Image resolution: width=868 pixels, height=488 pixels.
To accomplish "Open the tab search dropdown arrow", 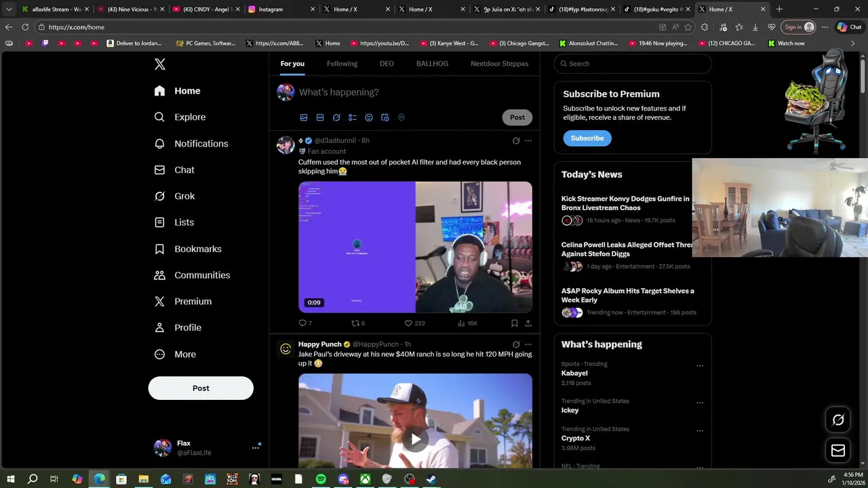I will 9,9.
